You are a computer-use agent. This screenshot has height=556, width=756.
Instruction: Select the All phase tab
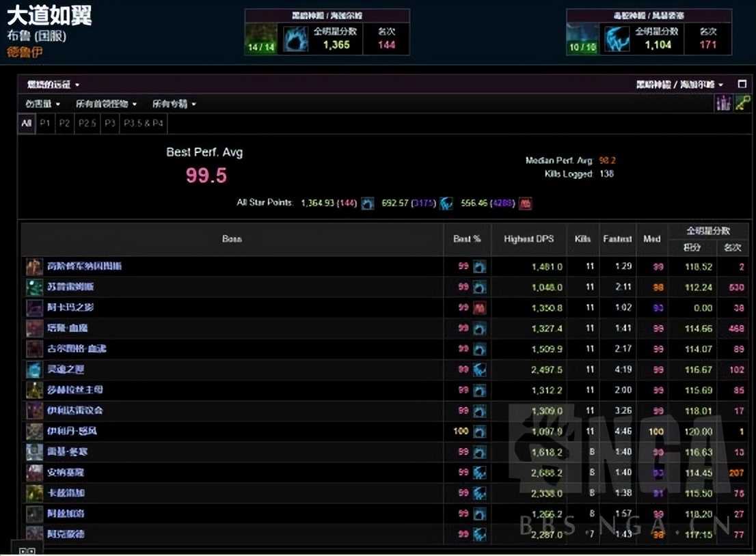27,124
